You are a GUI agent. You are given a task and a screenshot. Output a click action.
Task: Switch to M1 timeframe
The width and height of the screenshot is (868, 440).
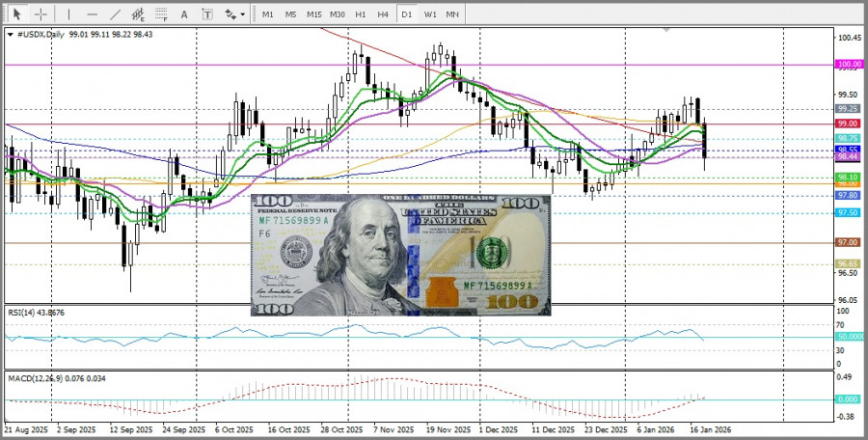(x=268, y=14)
